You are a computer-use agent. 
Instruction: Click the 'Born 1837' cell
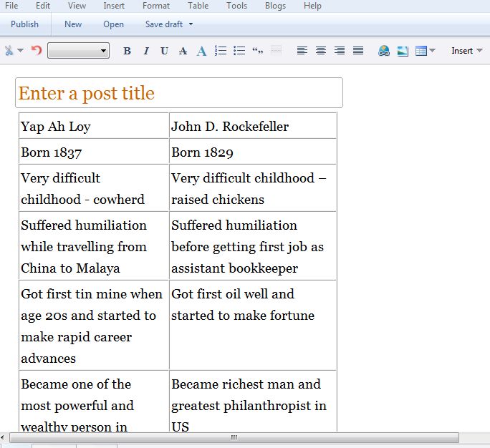pos(94,152)
